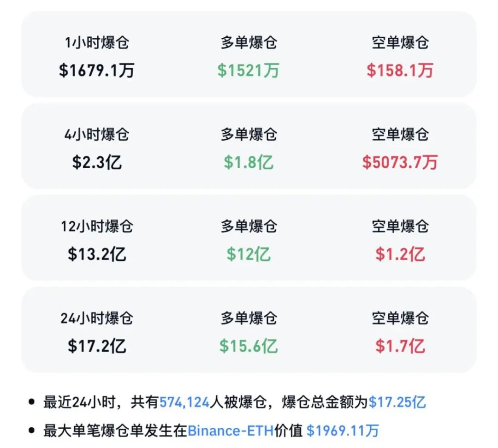This screenshot has height=448, width=498.
Task: Click the 574,124 liquidated traders link
Action: click(184, 402)
